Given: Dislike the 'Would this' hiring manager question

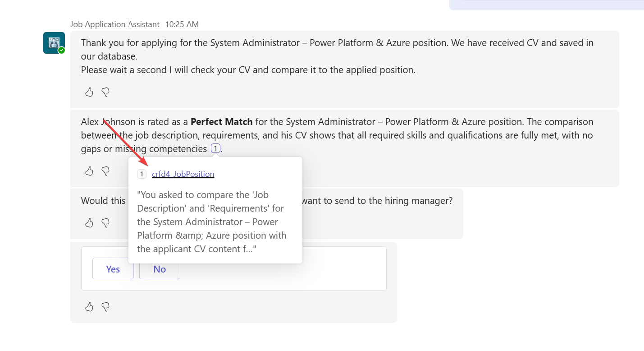Looking at the screenshot, I should [105, 223].
